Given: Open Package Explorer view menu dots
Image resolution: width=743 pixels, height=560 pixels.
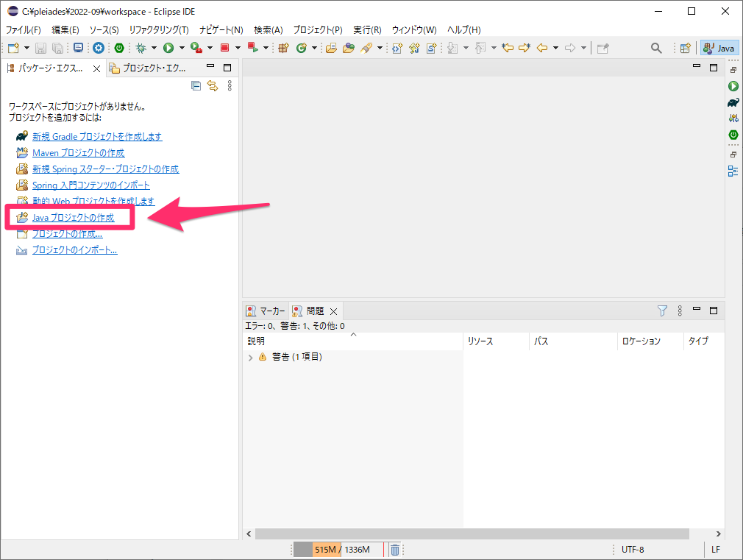Looking at the screenshot, I should tap(230, 86).
